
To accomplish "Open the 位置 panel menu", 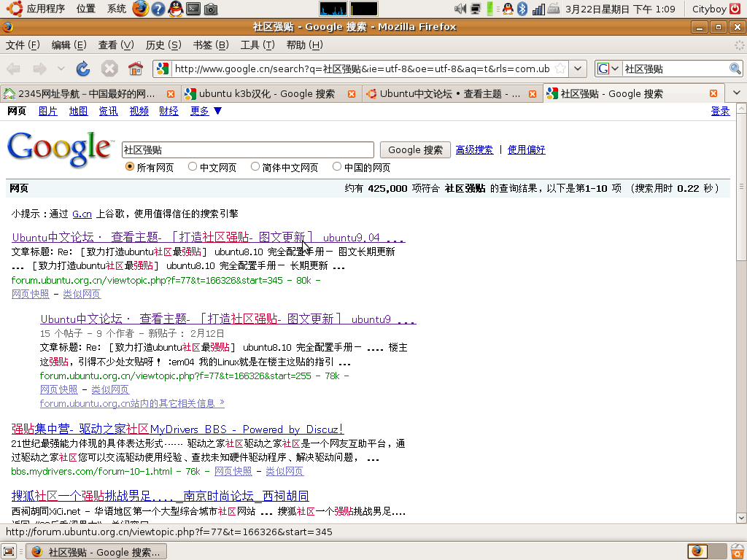I will 86,9.
